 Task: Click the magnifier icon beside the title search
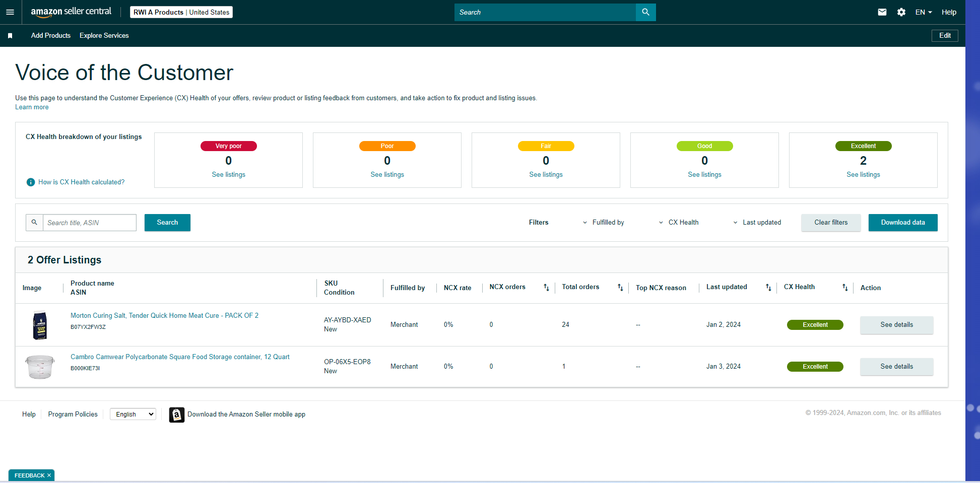34,223
